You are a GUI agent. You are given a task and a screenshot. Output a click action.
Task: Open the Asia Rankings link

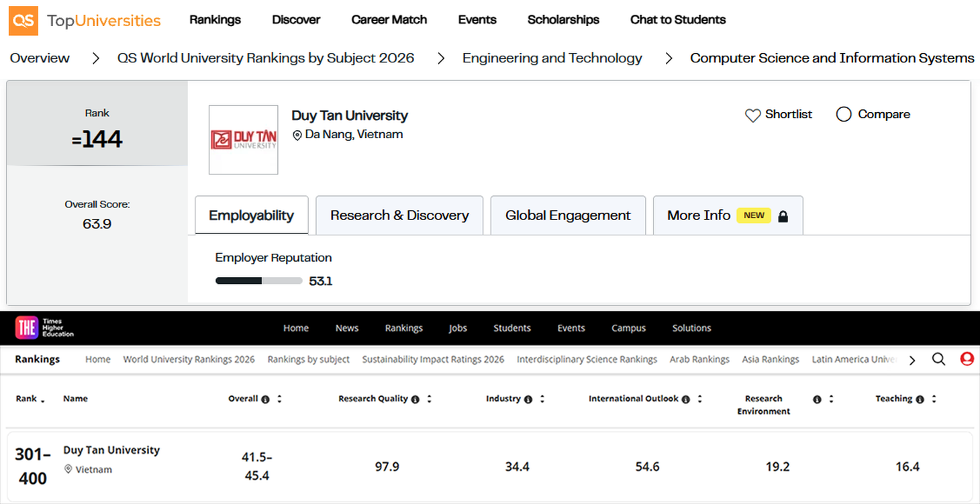(x=771, y=360)
